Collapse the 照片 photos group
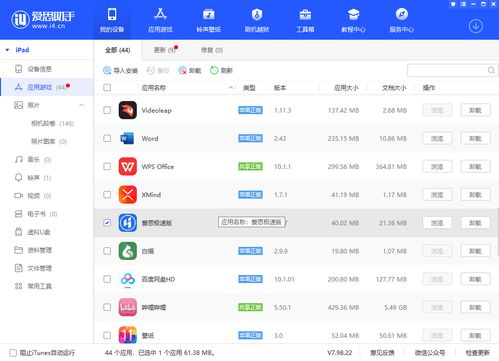Screen dimensions: 499x361 pyautogui.click(x=82, y=105)
